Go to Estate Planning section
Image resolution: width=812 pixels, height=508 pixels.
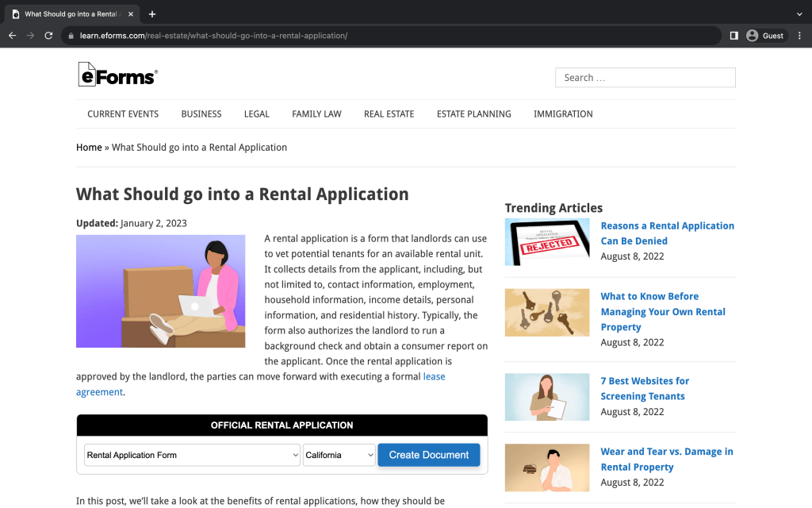[473, 114]
